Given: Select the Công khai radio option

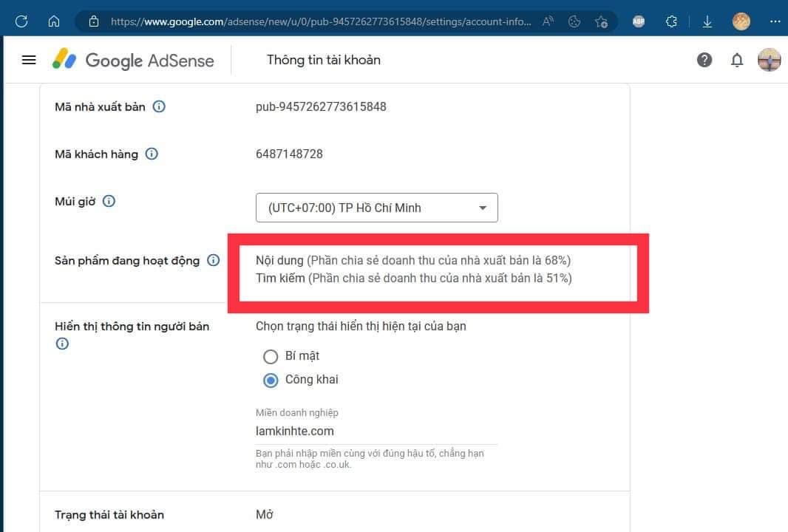Looking at the screenshot, I should click(x=271, y=381).
